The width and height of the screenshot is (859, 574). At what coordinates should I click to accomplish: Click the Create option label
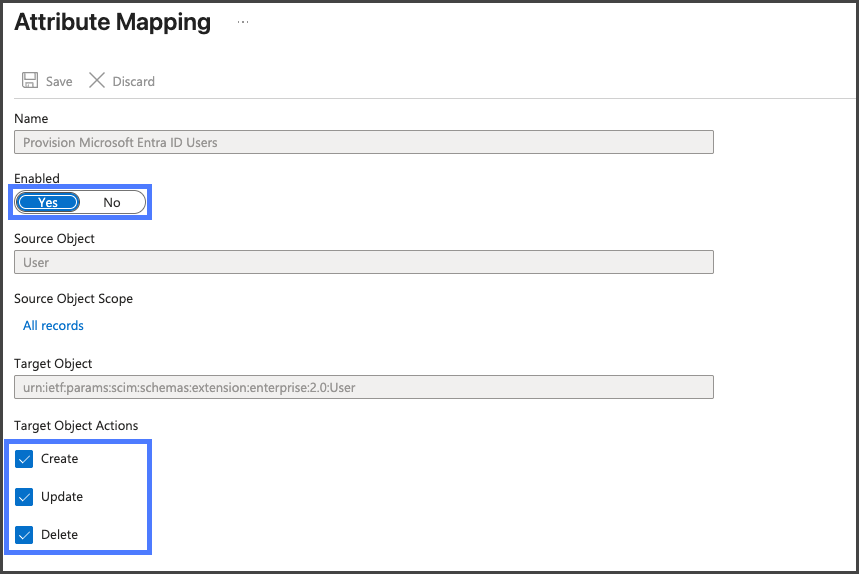(59, 459)
